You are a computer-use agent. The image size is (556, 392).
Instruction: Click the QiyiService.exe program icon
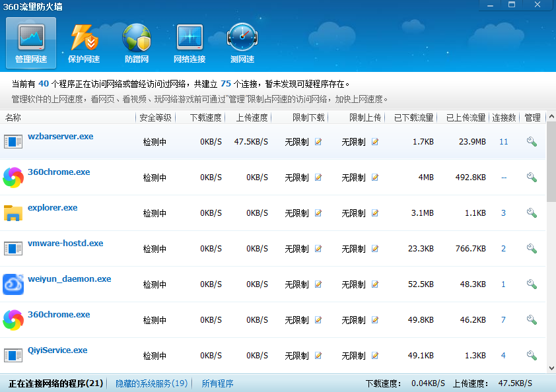pos(13,356)
